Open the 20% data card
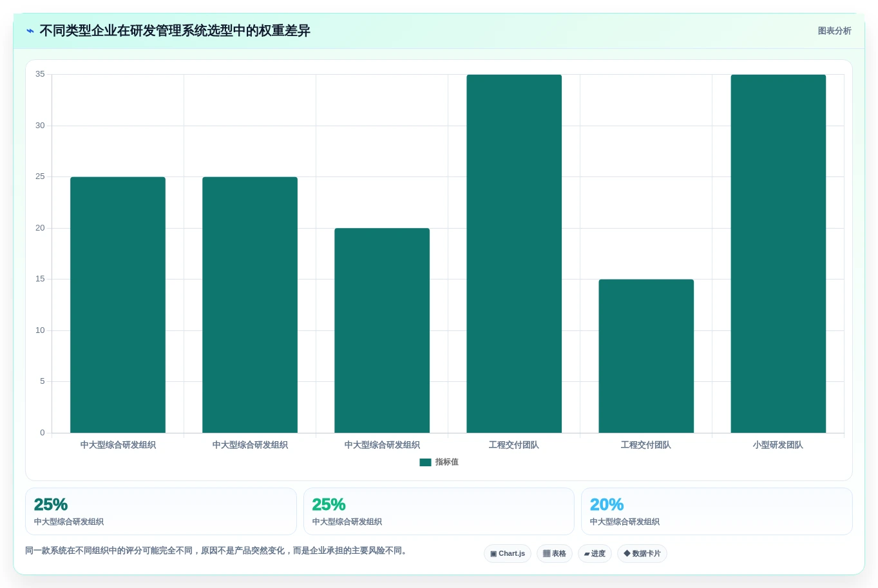 point(716,511)
